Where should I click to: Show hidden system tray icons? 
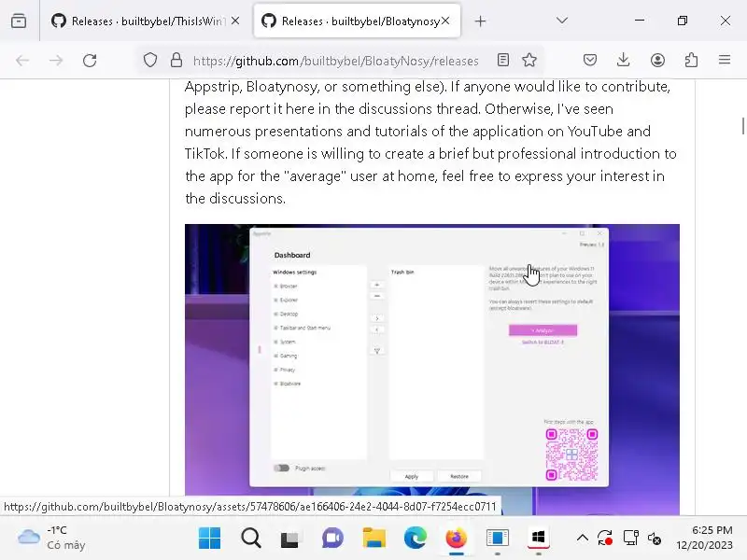pyautogui.click(x=582, y=539)
